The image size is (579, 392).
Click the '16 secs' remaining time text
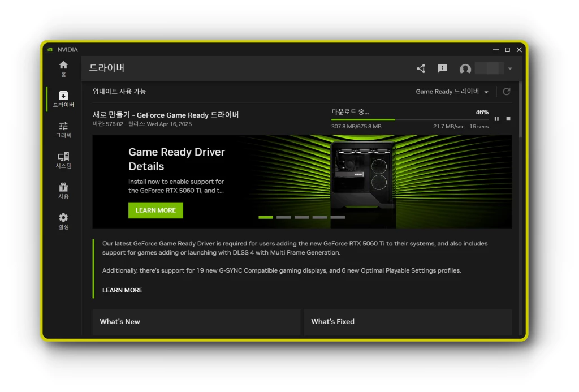[x=479, y=127]
